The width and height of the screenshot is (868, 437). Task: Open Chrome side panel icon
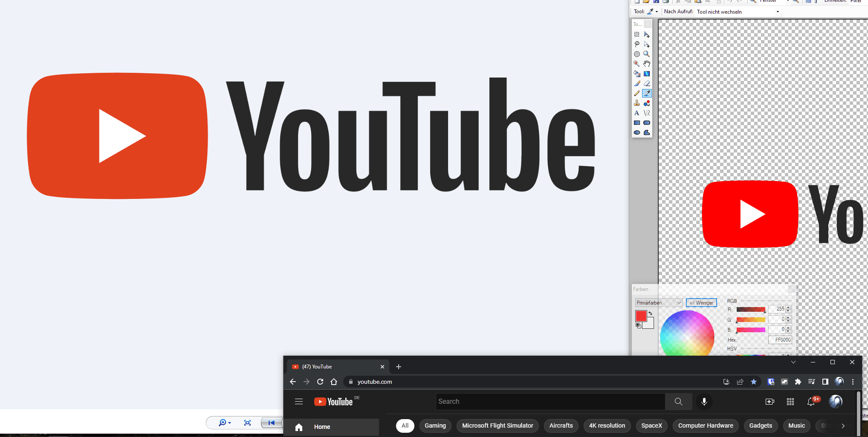pos(825,382)
